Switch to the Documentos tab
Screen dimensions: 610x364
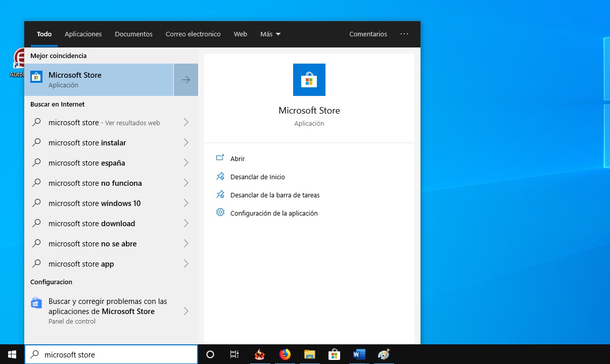pyautogui.click(x=133, y=34)
